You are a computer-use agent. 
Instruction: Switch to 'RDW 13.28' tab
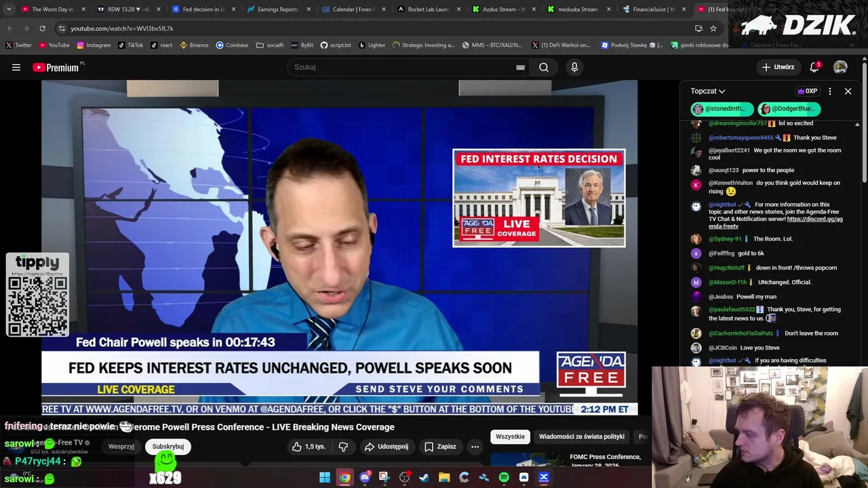click(127, 9)
